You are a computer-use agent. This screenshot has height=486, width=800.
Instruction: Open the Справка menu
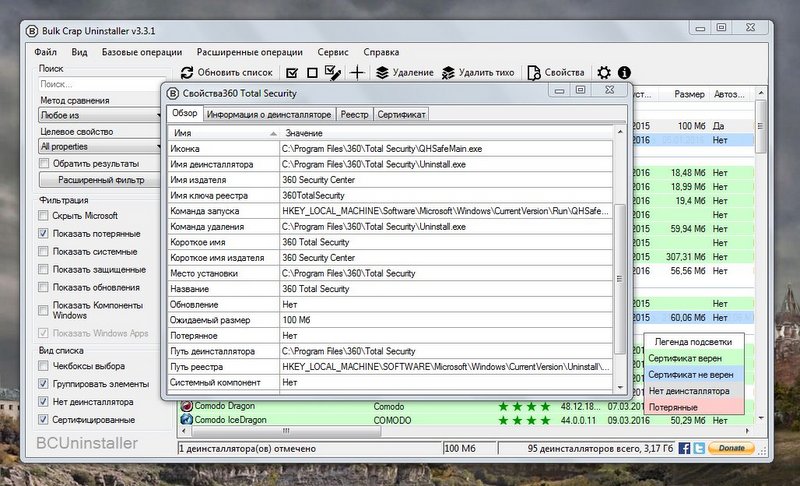pyautogui.click(x=381, y=52)
